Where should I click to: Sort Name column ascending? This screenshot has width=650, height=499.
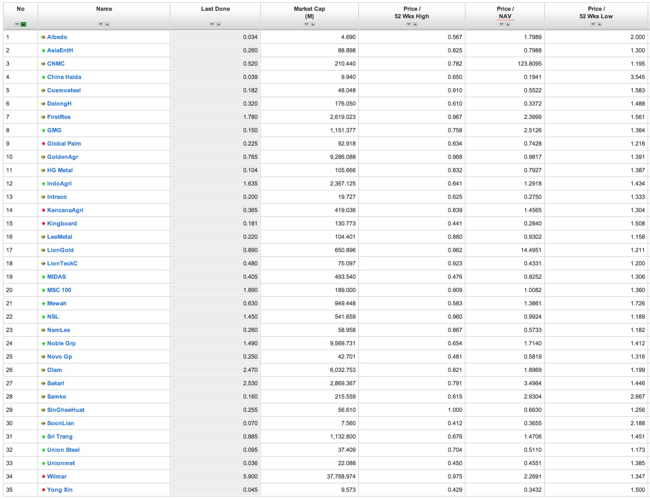point(107,24)
